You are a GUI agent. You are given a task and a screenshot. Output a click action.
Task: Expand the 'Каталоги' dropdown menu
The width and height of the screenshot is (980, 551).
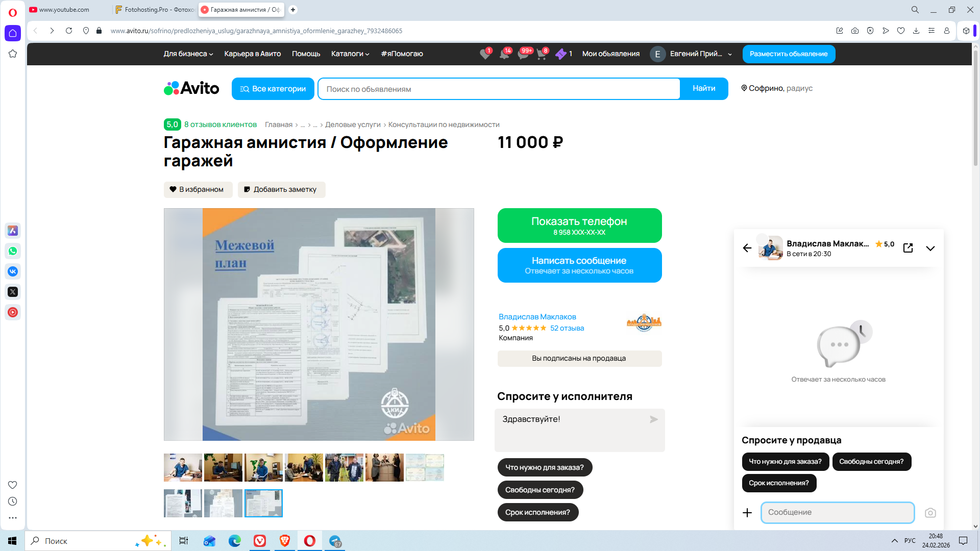click(x=350, y=54)
